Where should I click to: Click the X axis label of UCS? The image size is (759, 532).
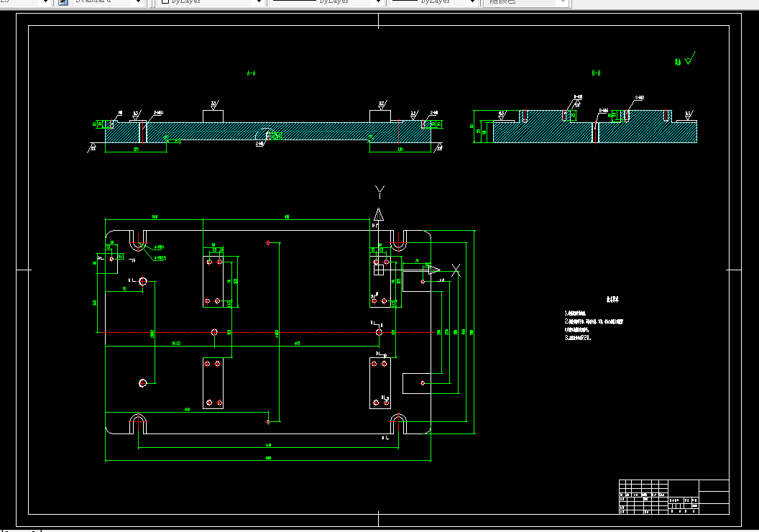456,270
